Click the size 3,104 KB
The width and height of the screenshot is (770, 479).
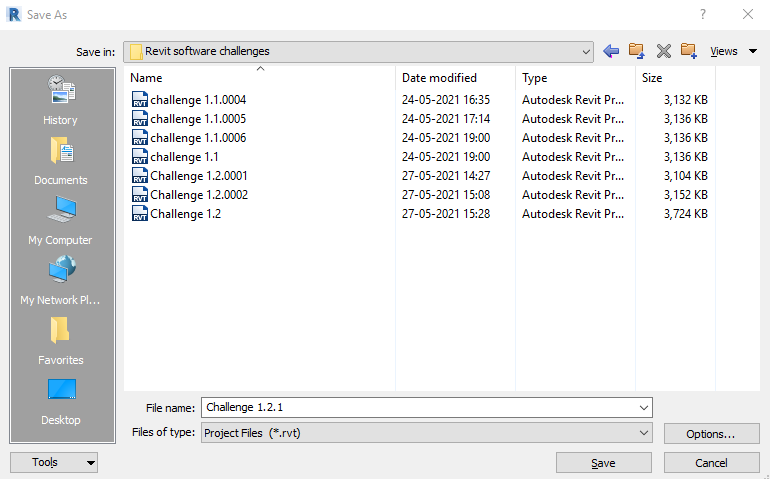[686, 176]
